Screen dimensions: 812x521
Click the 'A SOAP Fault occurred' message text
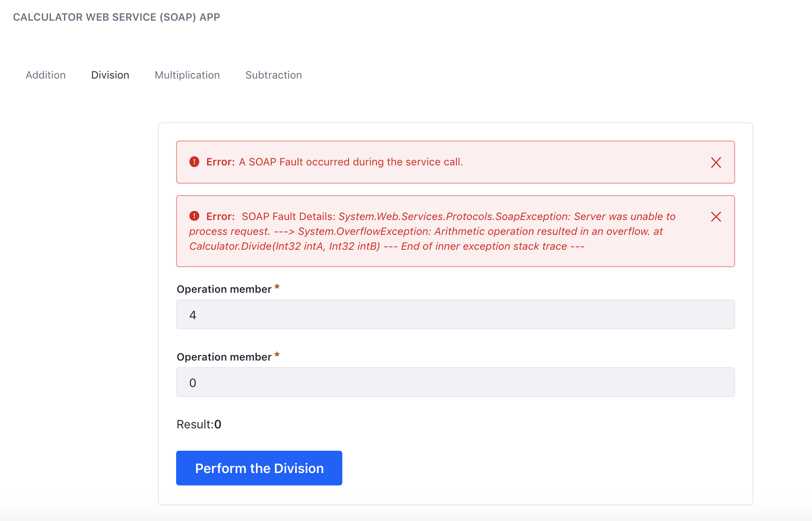(351, 162)
